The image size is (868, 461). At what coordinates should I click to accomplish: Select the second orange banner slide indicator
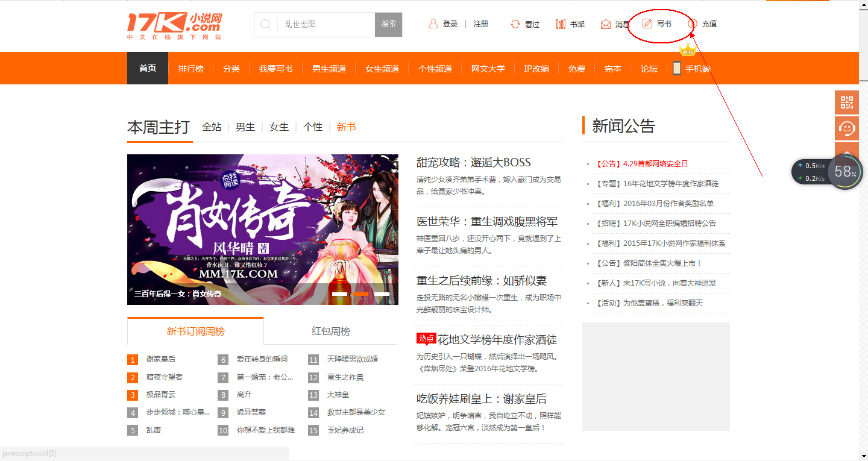pyautogui.click(x=361, y=294)
